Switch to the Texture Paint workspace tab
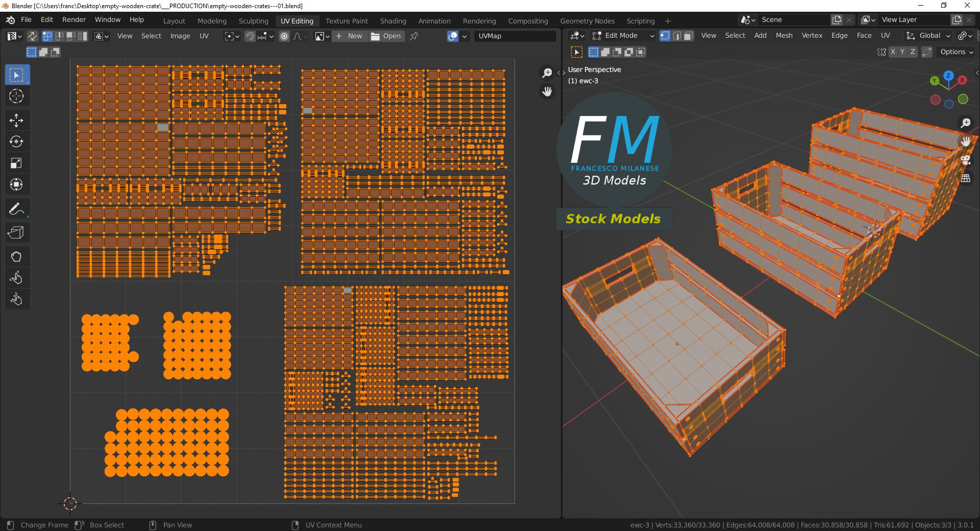The width and height of the screenshot is (980, 531). point(347,21)
